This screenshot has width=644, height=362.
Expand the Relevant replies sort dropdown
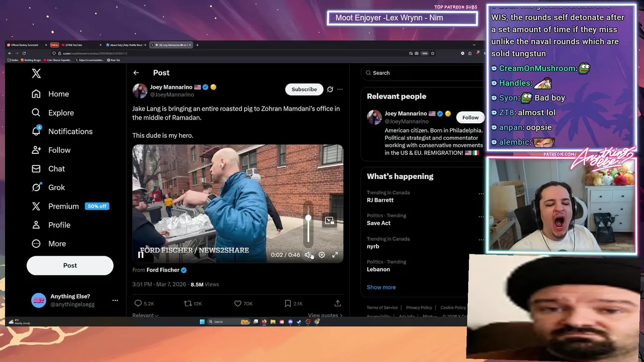click(145, 315)
